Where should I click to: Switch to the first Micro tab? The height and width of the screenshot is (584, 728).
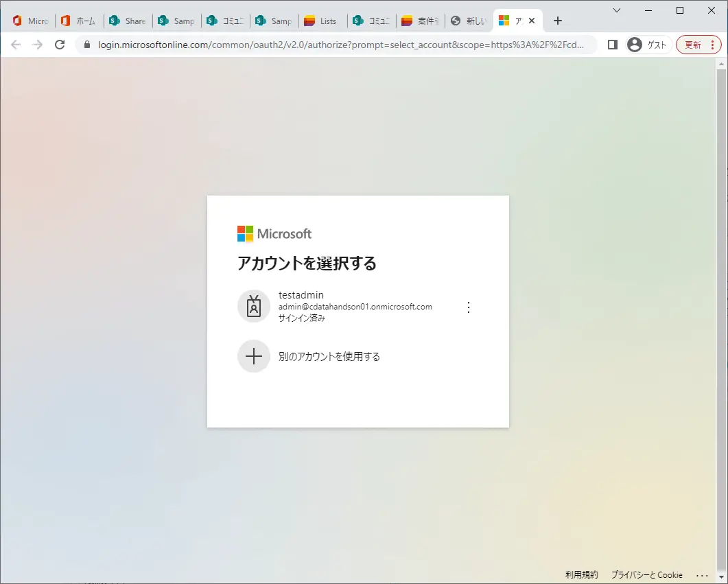[x=31, y=21]
